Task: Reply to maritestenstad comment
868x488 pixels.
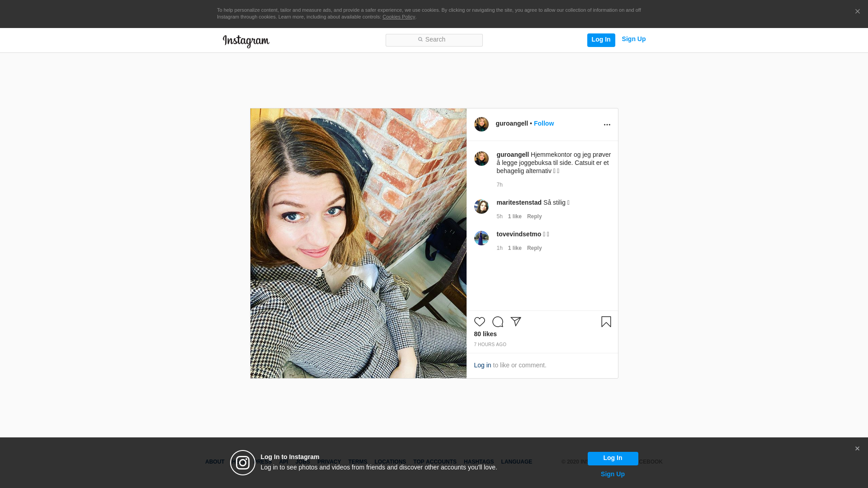Action: point(534,216)
